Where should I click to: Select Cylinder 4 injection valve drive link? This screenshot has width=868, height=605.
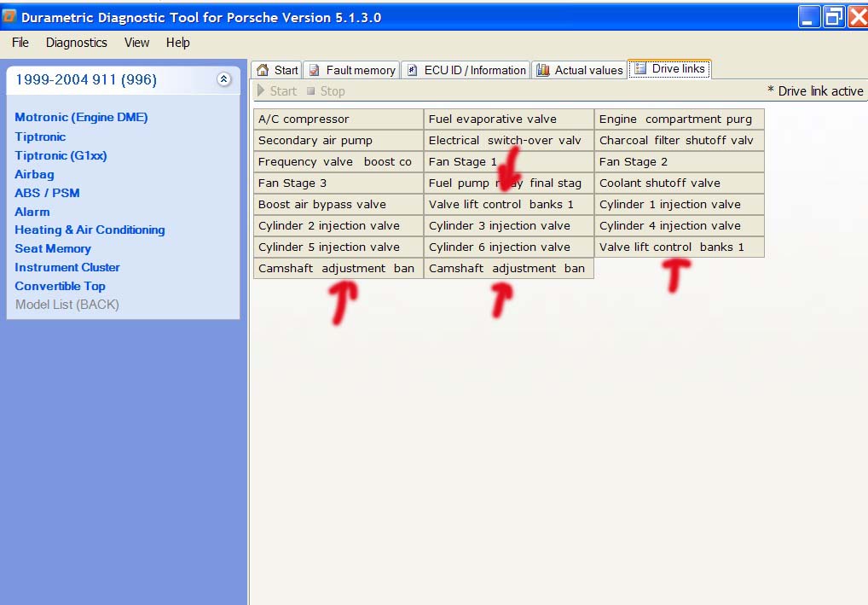pyautogui.click(x=680, y=226)
